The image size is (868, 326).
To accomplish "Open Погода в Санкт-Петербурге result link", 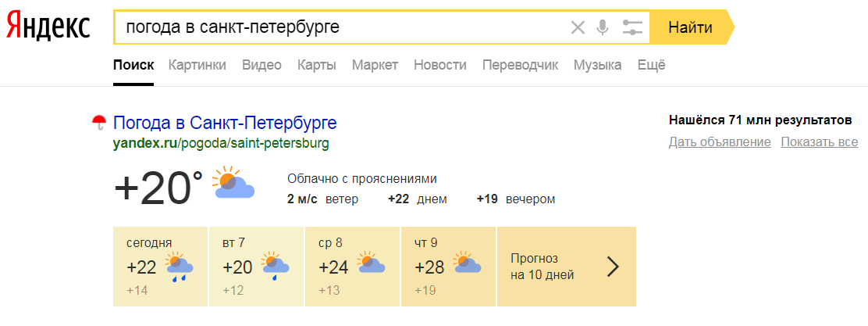I will pyautogui.click(x=225, y=123).
